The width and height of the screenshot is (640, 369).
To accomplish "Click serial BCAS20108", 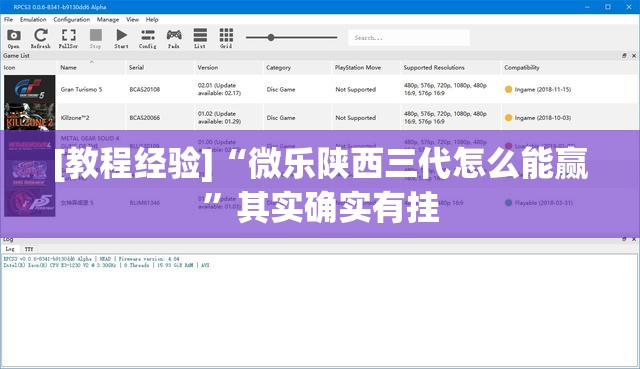I will click(x=144, y=89).
